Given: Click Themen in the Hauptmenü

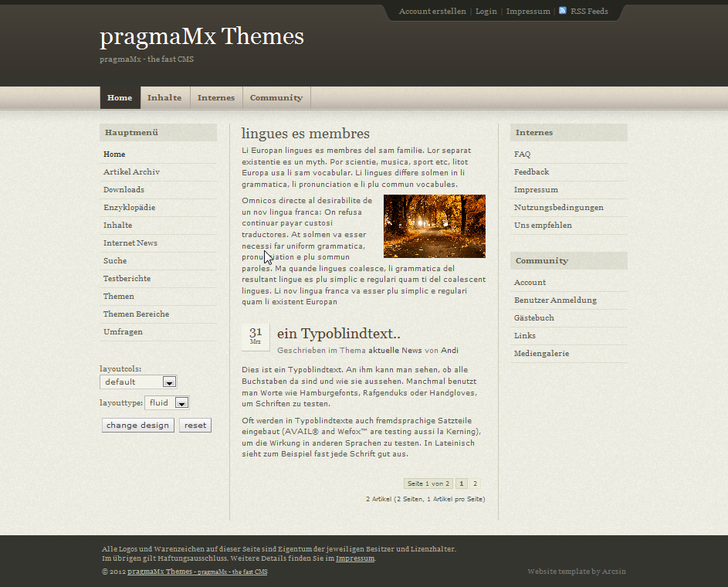Looking at the screenshot, I should point(119,297).
